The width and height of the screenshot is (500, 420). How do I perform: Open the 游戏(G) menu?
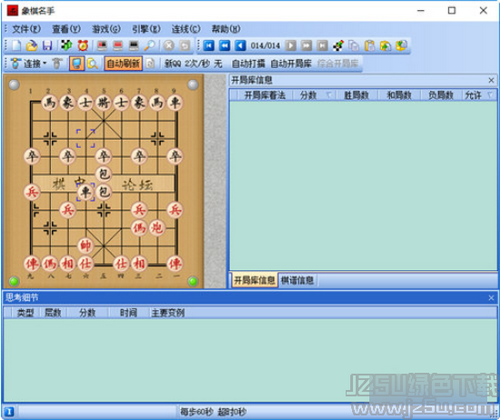tap(106, 29)
